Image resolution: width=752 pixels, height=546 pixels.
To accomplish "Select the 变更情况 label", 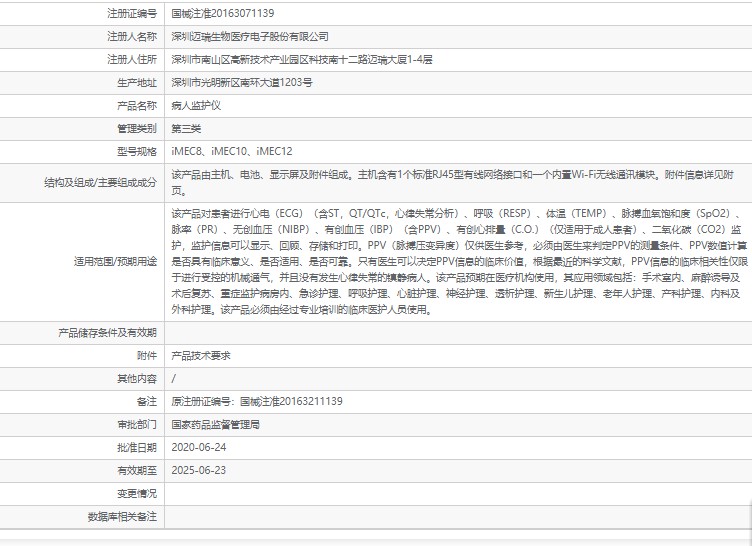I will click(137, 494).
